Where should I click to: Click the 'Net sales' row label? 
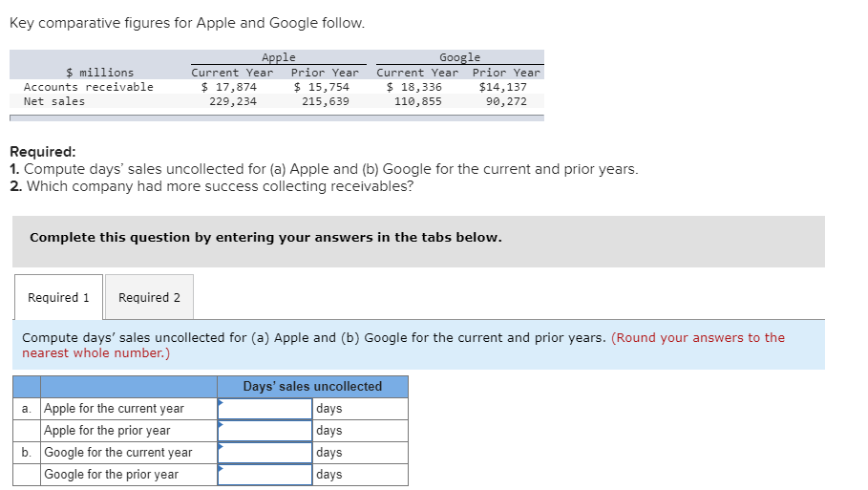pyautogui.click(x=54, y=101)
